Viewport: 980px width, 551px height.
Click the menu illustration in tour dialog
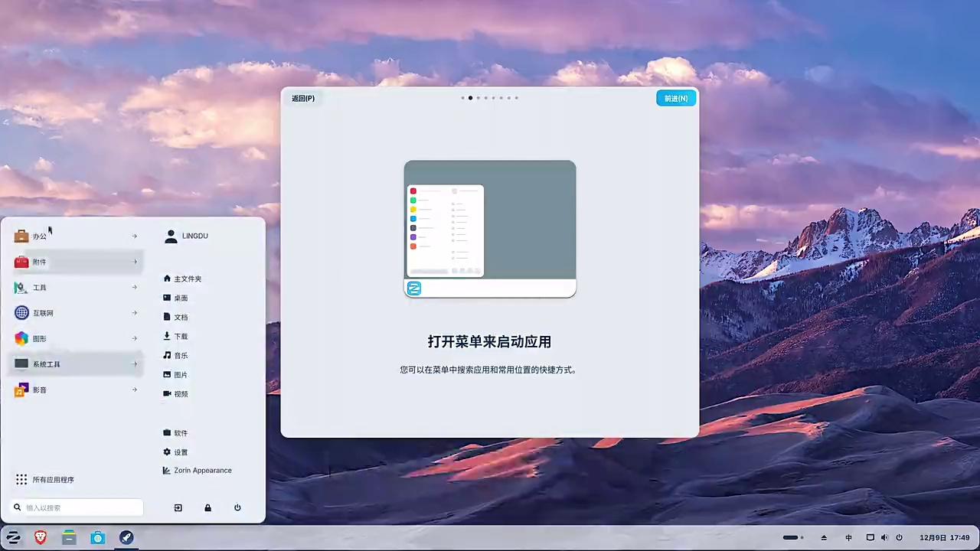tap(490, 229)
